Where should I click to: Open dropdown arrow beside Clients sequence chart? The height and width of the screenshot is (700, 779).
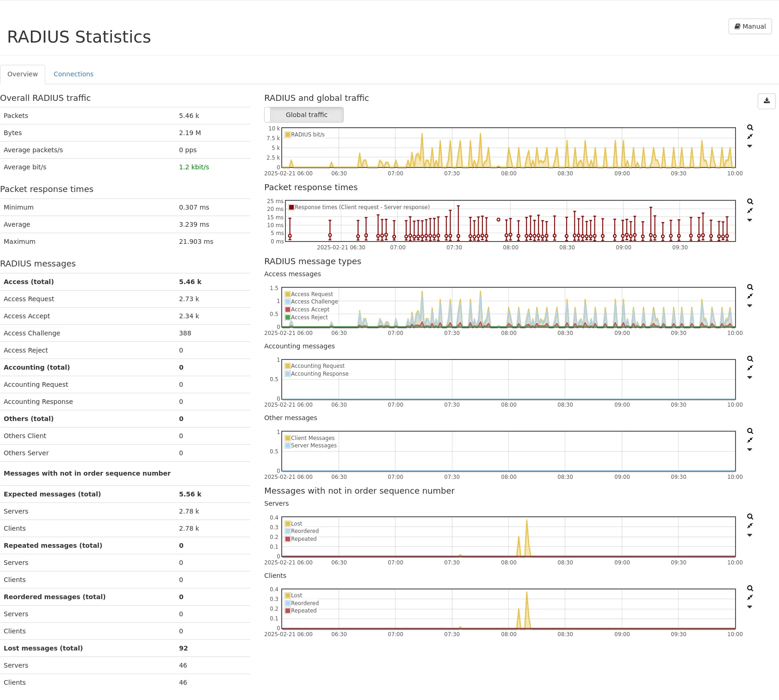point(750,607)
